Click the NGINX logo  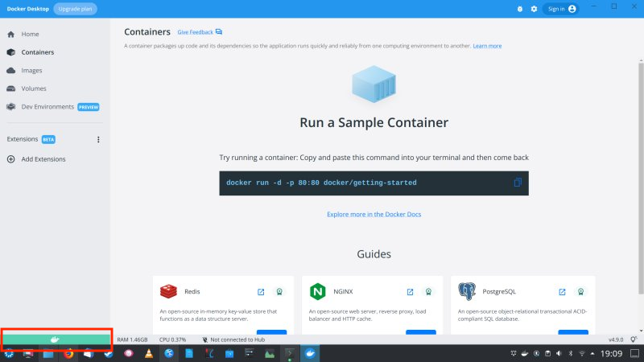[317, 291]
